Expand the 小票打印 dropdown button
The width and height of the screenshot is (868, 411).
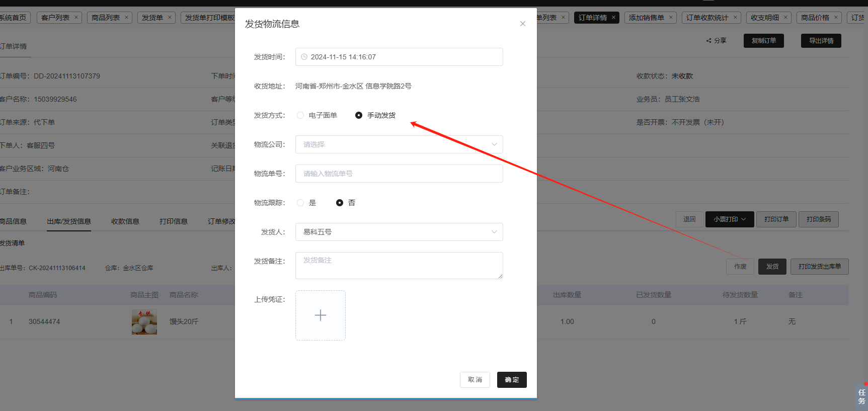[x=729, y=219]
